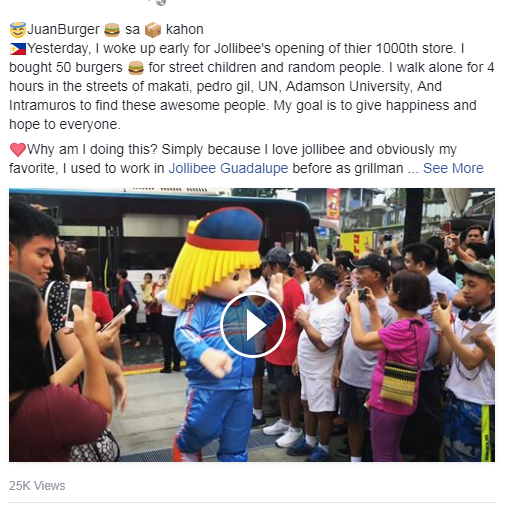Click the burger emoji after '50 burgers'

136,68
